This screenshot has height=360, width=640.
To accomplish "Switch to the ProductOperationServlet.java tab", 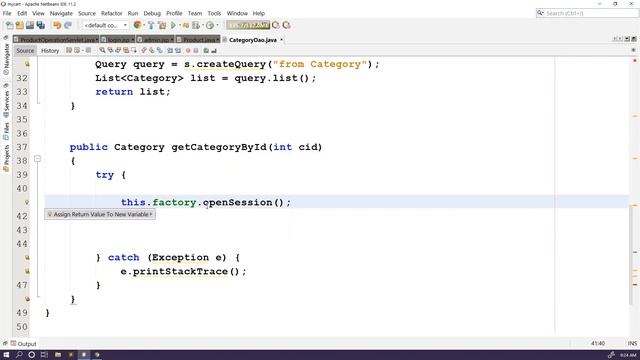I will coord(56,40).
